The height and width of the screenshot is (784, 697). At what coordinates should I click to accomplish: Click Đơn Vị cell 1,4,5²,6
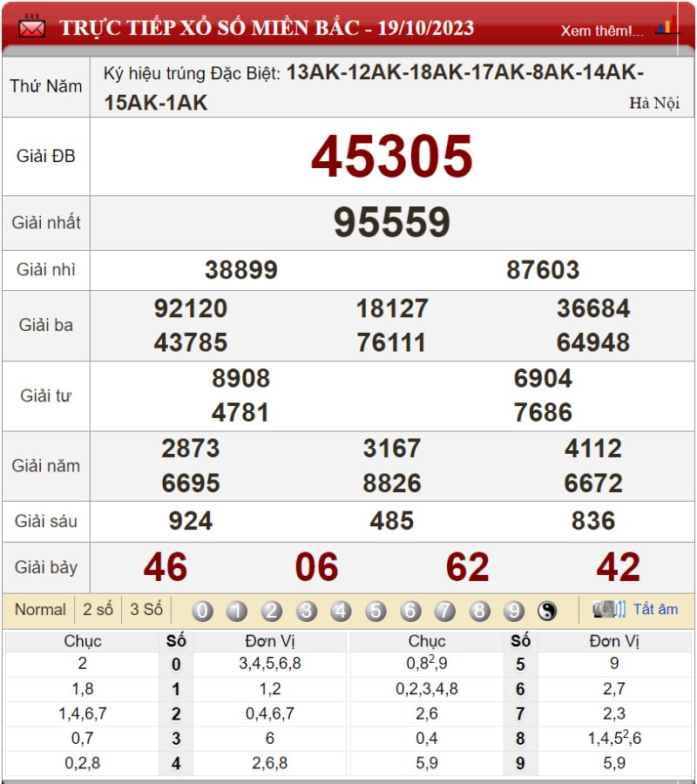614,738
